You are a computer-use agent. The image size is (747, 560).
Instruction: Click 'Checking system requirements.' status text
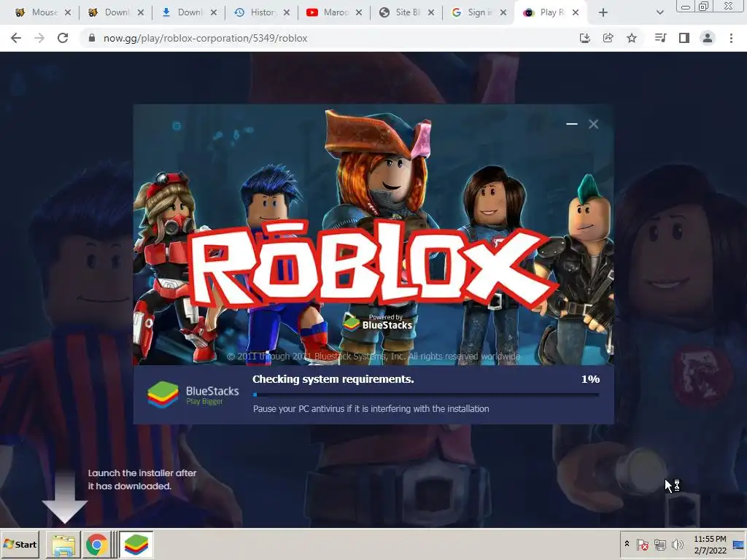[x=333, y=379]
